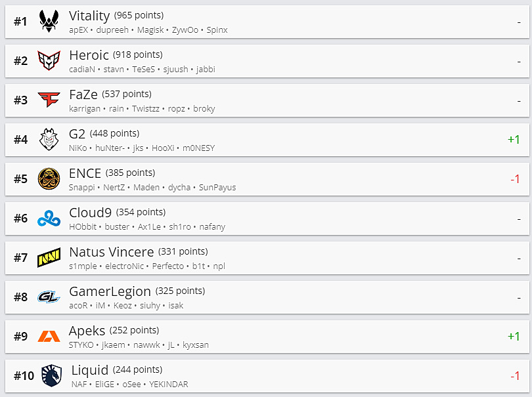This screenshot has width=532, height=397.
Task: Open the Vitality team name link
Action: tap(89, 16)
